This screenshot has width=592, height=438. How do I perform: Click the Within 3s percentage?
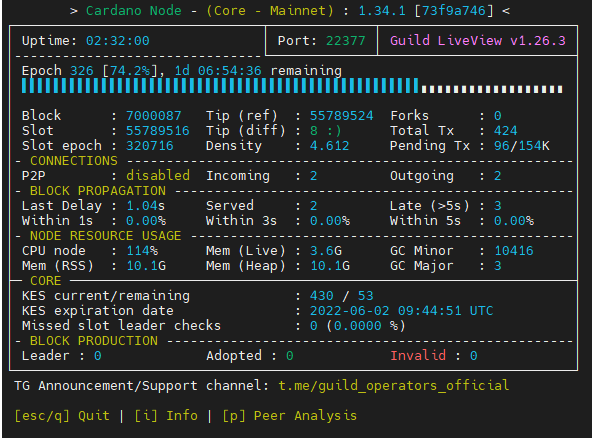point(330,221)
